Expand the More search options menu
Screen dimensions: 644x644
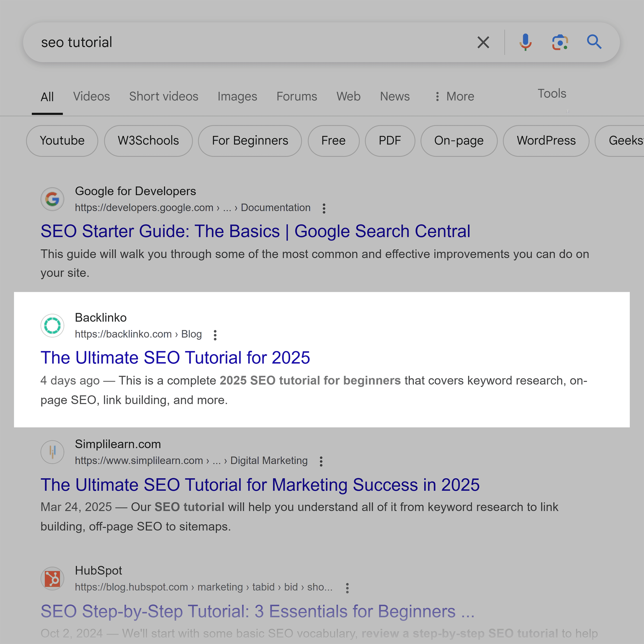455,96
